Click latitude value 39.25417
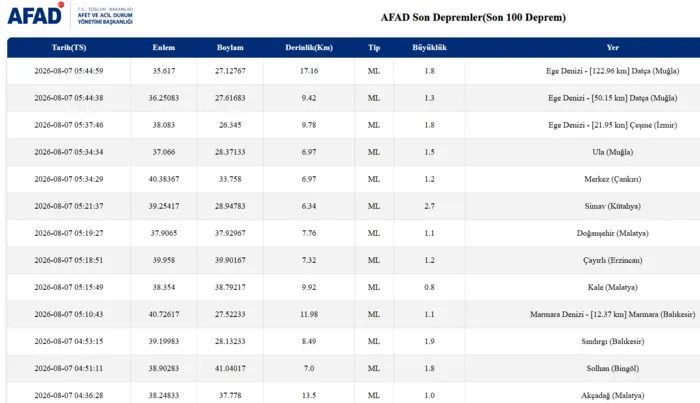700x403 pixels. tap(164, 206)
